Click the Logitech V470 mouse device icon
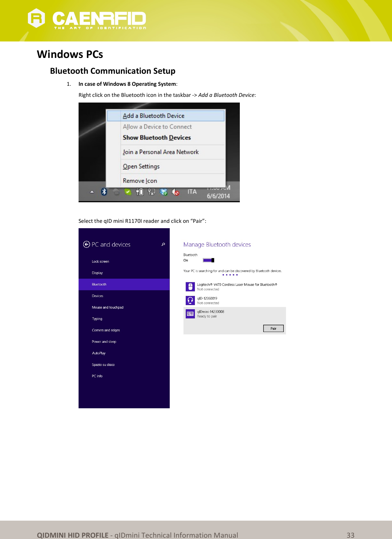Image resolution: width=392 pixels, height=539 pixels. tap(190, 287)
